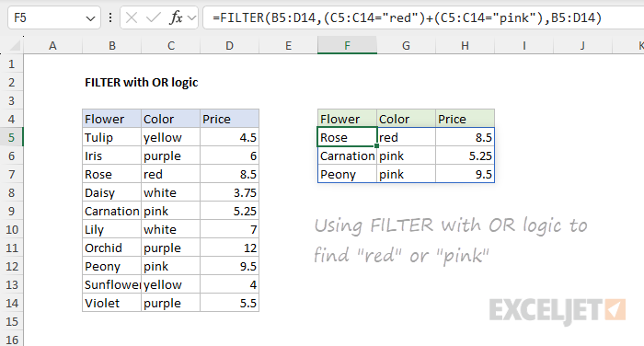644x346 pixels.
Task: Click the enter checkmark icon in formula bar
Action: click(x=154, y=17)
